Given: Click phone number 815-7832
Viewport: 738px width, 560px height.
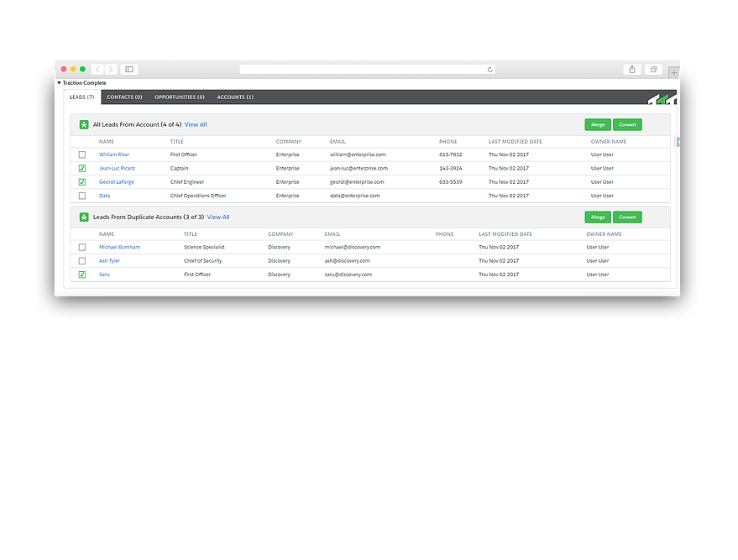Looking at the screenshot, I should point(450,154).
